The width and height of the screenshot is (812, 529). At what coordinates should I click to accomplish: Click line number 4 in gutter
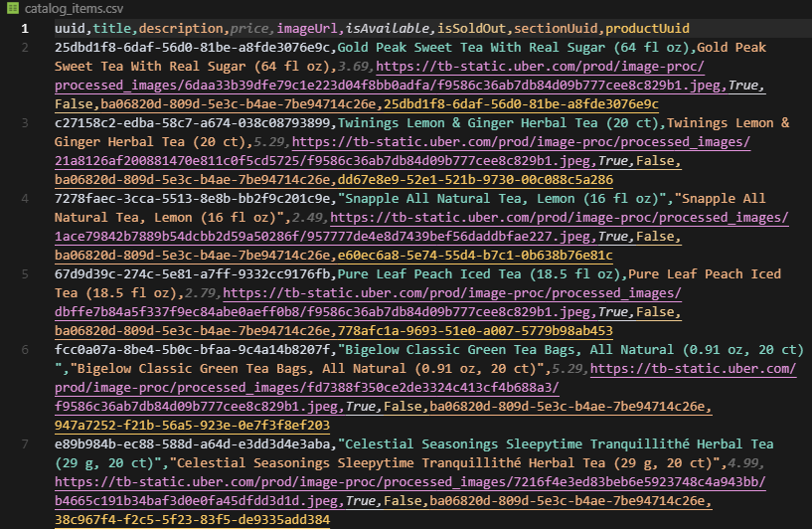pyautogui.click(x=25, y=199)
